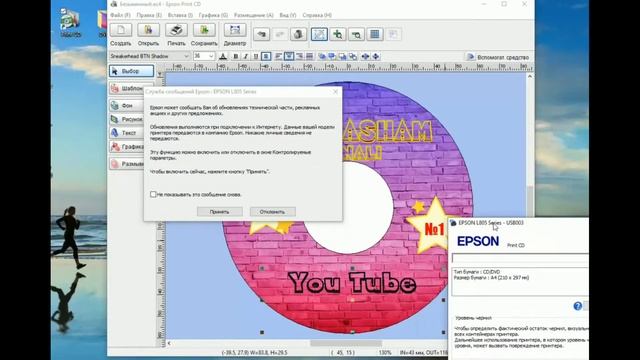640x360 pixels.
Task: Click the 130% zoom value in status bar
Action: coord(385,352)
